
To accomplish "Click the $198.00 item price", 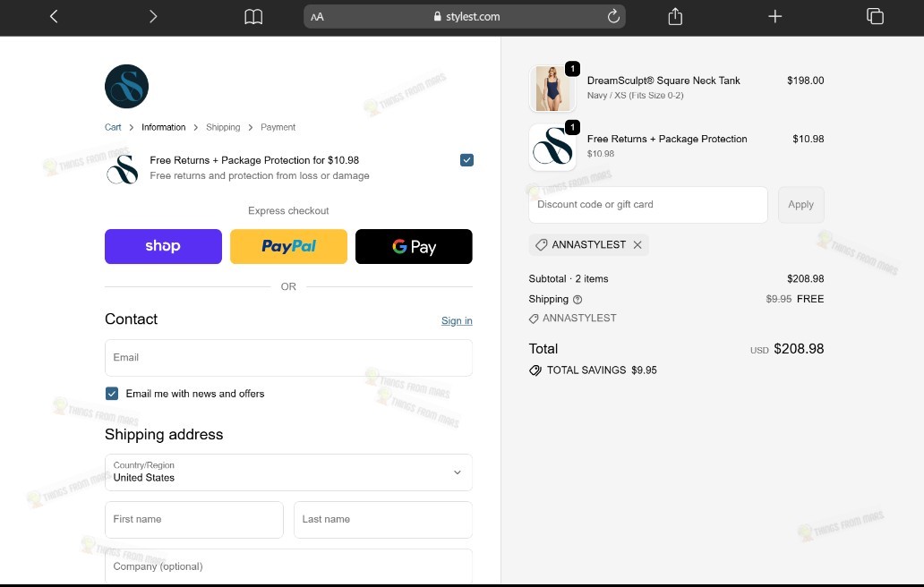I will (x=806, y=81).
